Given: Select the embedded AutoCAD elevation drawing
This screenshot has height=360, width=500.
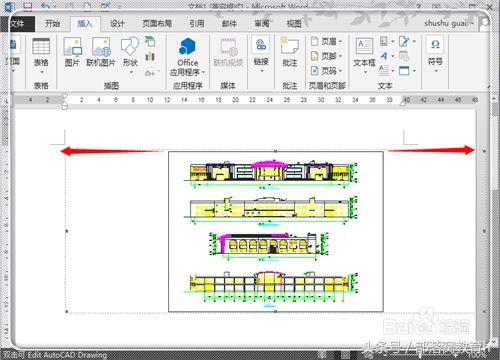Looking at the screenshot, I should (x=275, y=232).
